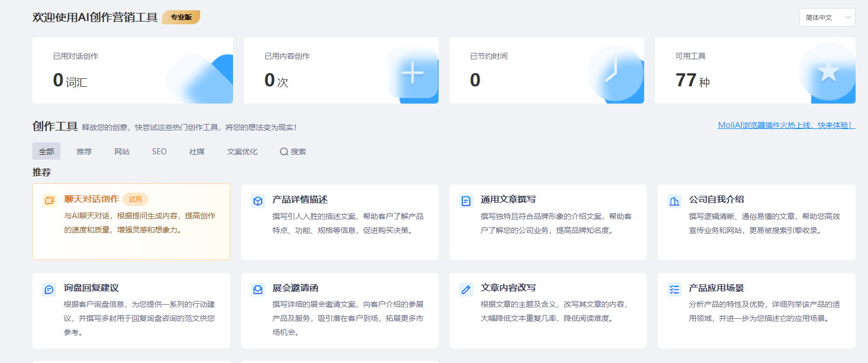Open the 简体中文 language dropdown
The width and height of the screenshot is (868, 363).
coord(820,18)
